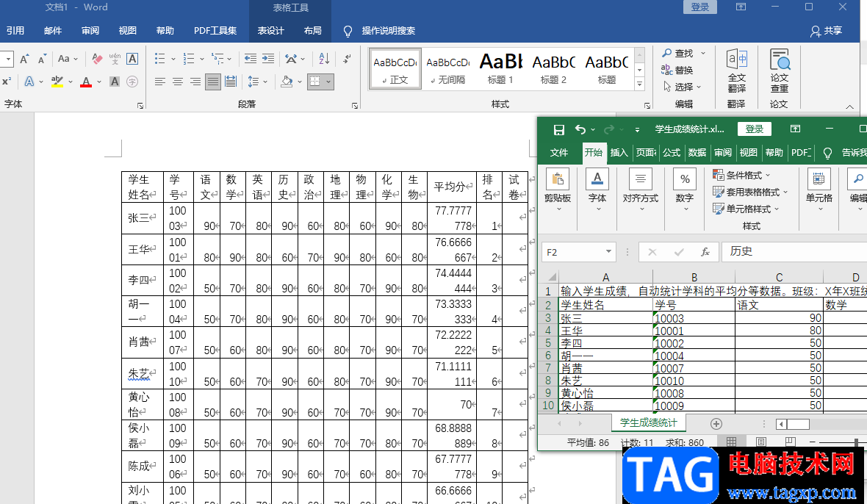Image resolution: width=867 pixels, height=504 pixels.
Task: Click the clear formatting eraser icon
Action: coord(97,59)
